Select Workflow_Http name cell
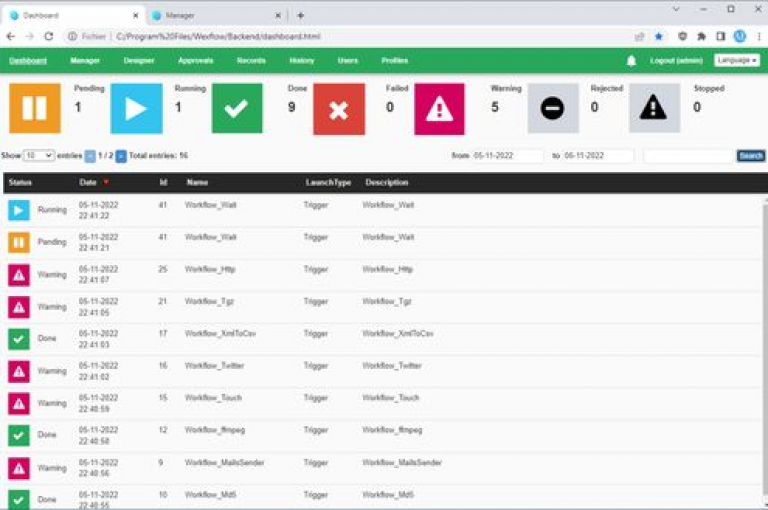Viewport: 768px width, 510px height. [x=210, y=269]
